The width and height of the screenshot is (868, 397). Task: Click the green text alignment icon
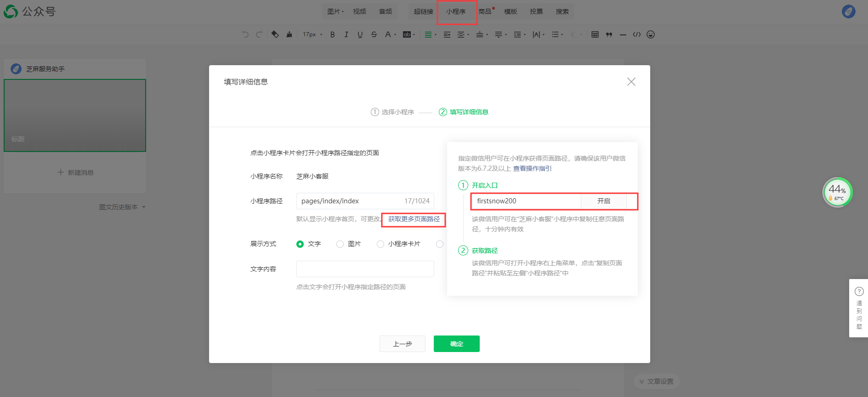click(428, 34)
